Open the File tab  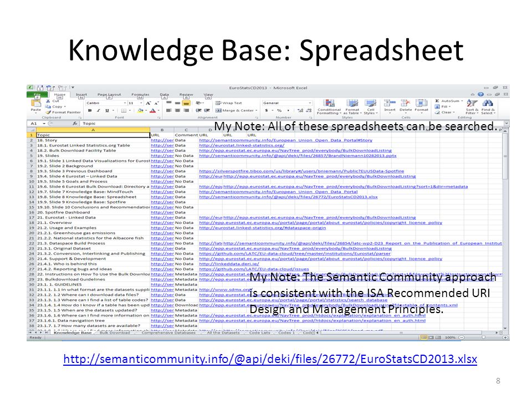pos(37,95)
